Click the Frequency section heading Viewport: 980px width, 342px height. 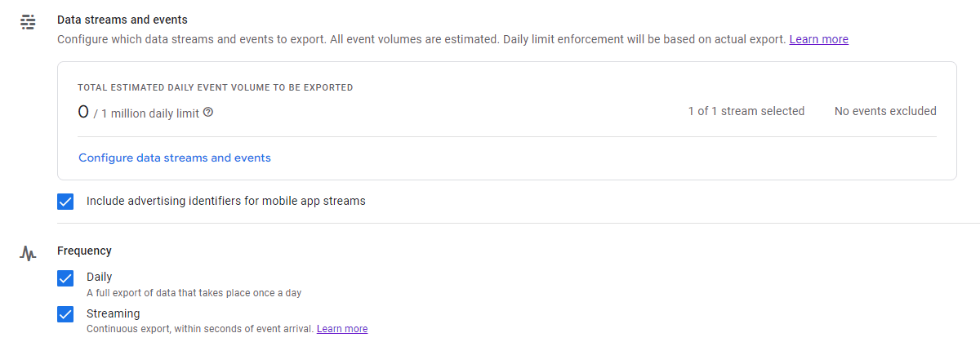tap(84, 251)
